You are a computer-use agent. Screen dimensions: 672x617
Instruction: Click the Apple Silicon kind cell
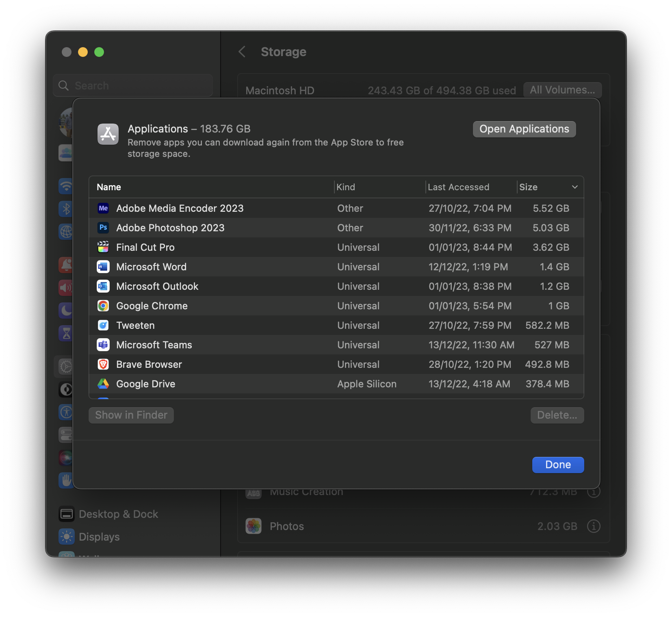click(x=367, y=384)
